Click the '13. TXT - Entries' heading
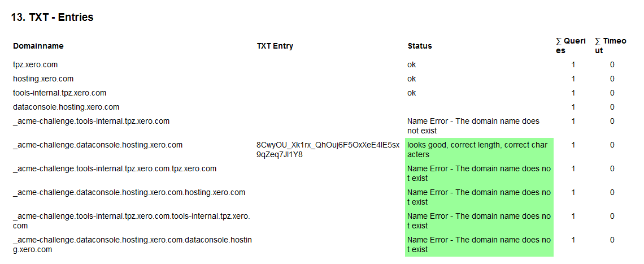644x264 pixels. [53, 18]
